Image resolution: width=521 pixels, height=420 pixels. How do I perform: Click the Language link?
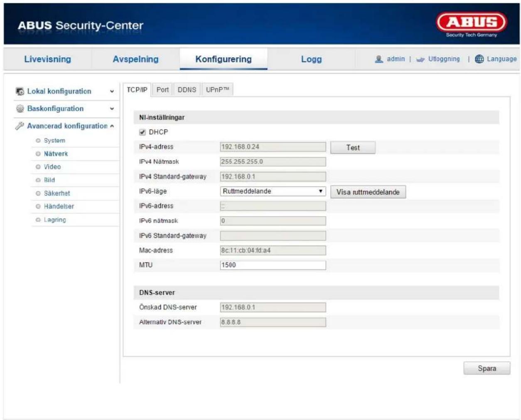pyautogui.click(x=501, y=59)
